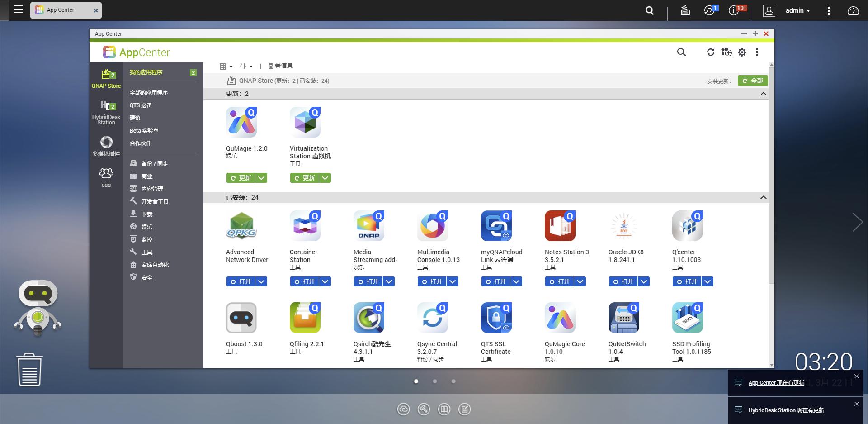
Task: Update the QuMagie 1.2.0 app
Action: [x=241, y=178]
